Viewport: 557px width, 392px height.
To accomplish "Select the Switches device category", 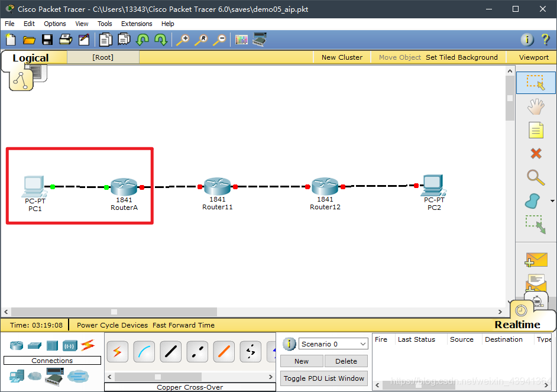I will point(34,345).
